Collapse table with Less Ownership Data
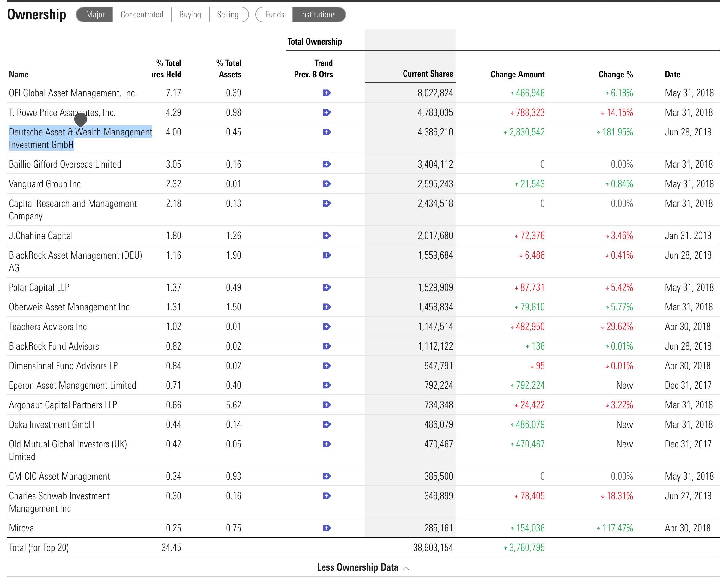This screenshot has width=723, height=588. coord(357,567)
